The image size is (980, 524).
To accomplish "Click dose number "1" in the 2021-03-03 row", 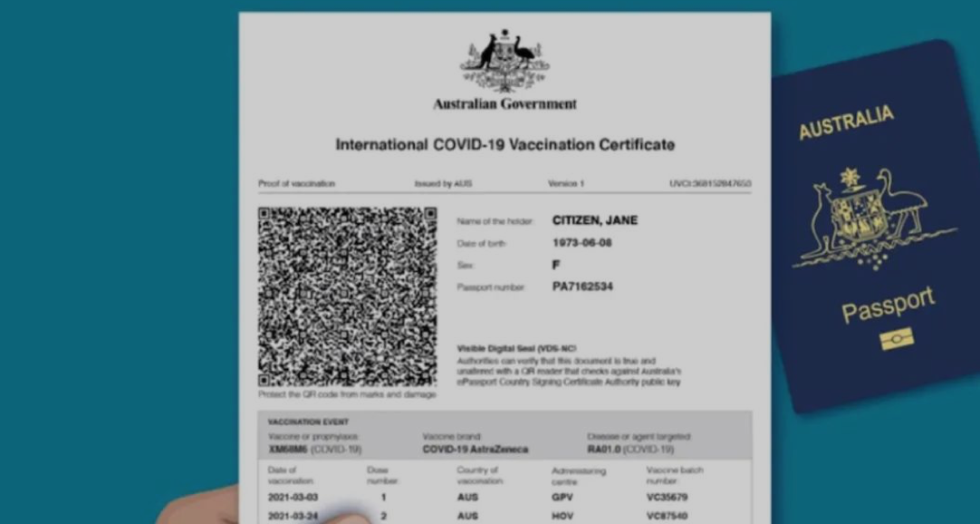I will (x=384, y=498).
